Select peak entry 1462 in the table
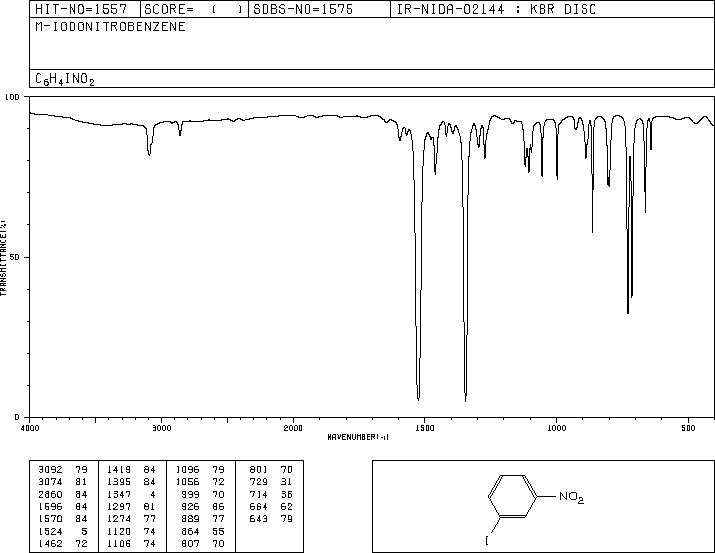 point(51,543)
